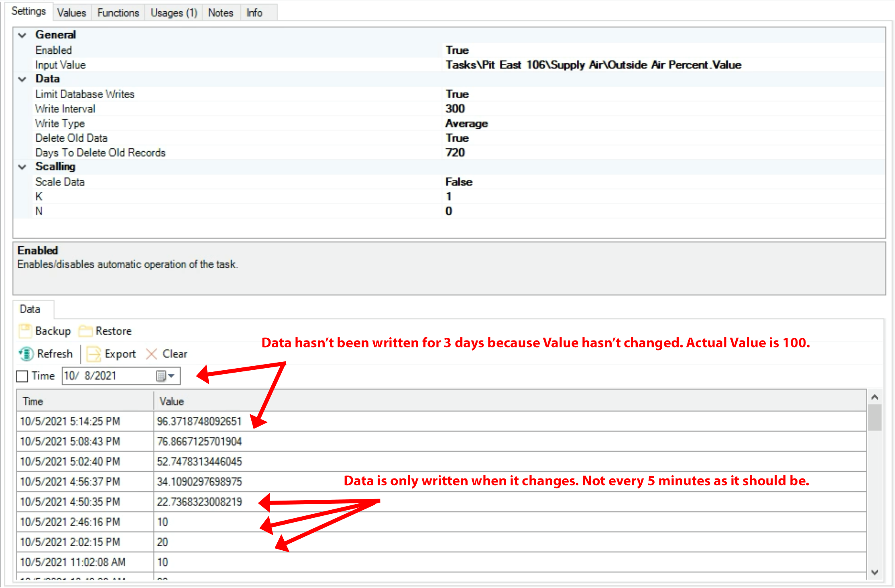Click the red X Clear icon
Viewport: 895px width, 588px height.
pyautogui.click(x=151, y=354)
